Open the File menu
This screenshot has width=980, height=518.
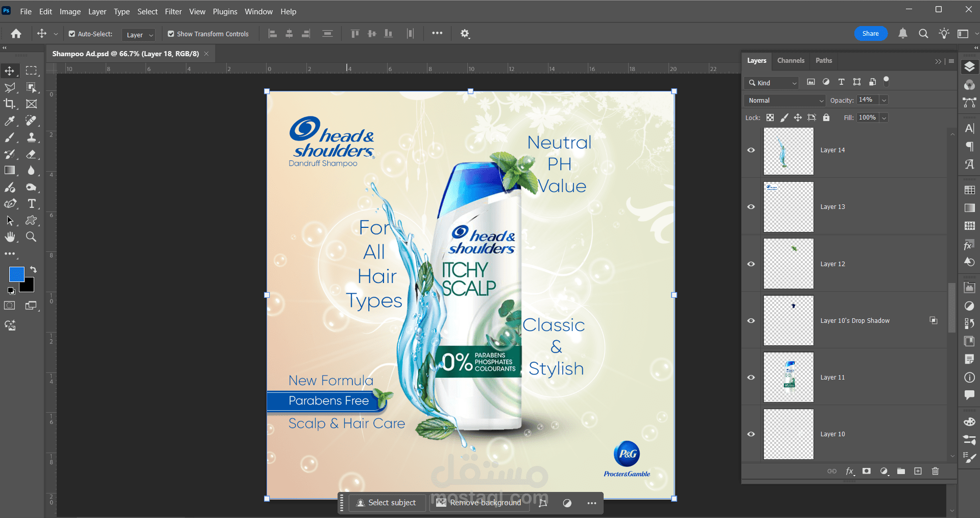(26, 11)
